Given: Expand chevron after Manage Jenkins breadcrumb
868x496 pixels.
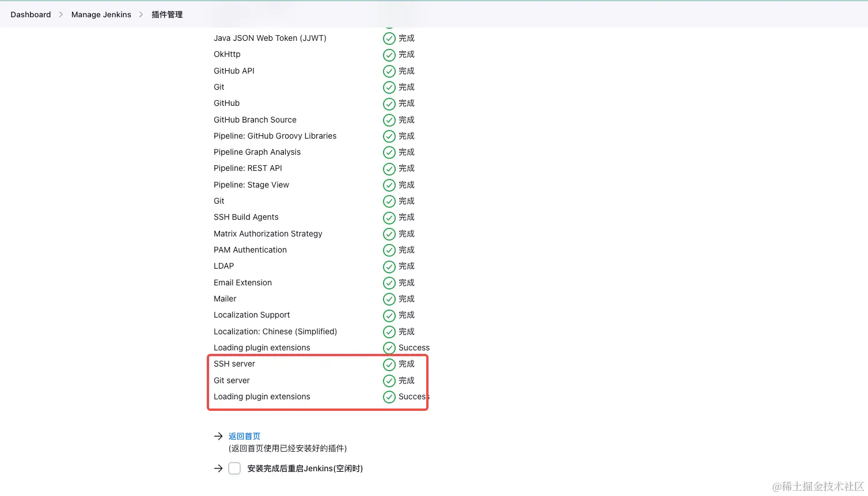Looking at the screenshot, I should click(141, 14).
